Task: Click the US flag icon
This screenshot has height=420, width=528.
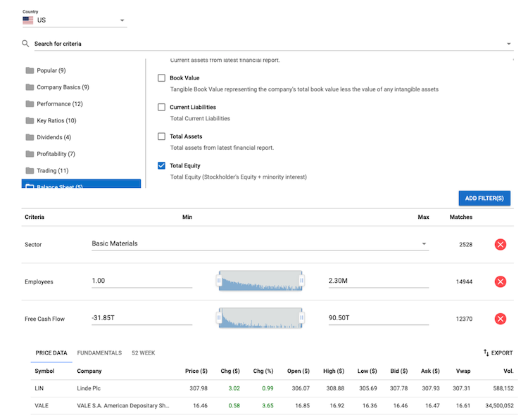Action: point(28,20)
